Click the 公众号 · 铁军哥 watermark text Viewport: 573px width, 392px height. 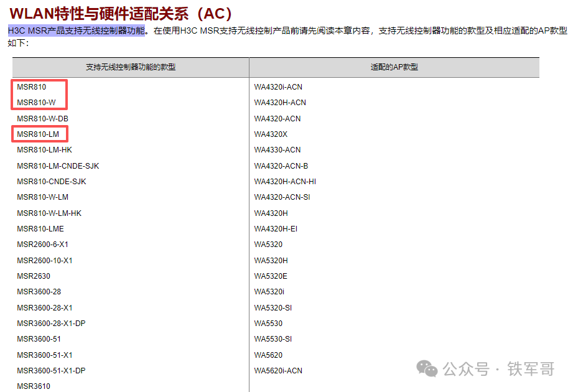click(498, 369)
